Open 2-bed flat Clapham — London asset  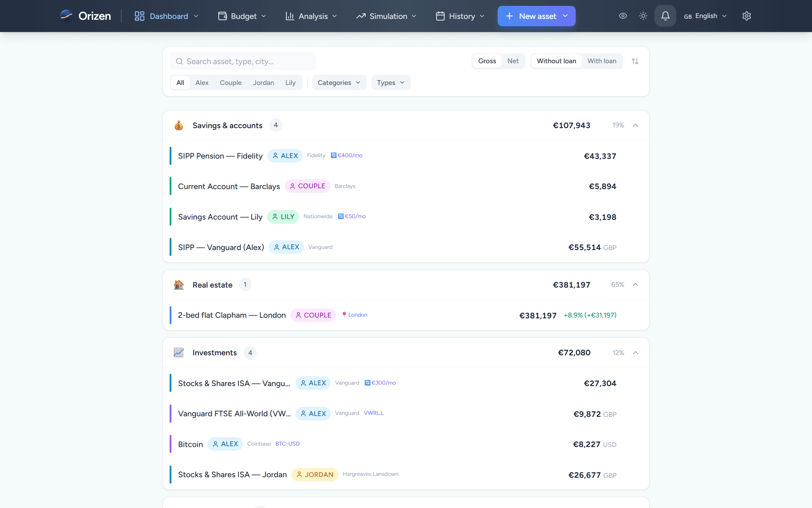click(406, 315)
